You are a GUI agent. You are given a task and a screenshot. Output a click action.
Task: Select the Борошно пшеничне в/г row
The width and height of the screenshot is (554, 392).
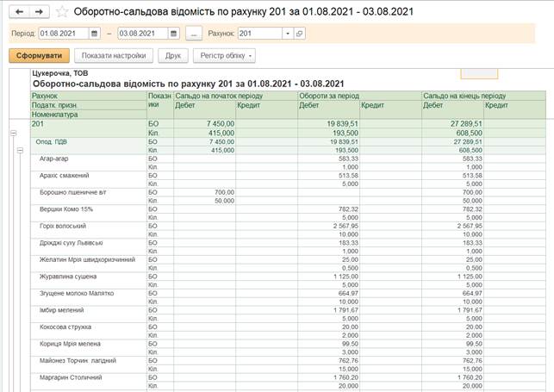[72, 192]
